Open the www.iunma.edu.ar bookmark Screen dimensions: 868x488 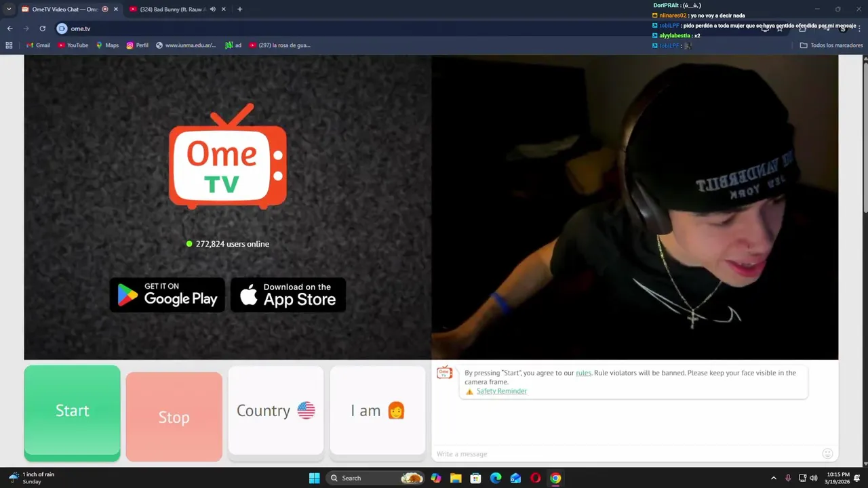[186, 45]
